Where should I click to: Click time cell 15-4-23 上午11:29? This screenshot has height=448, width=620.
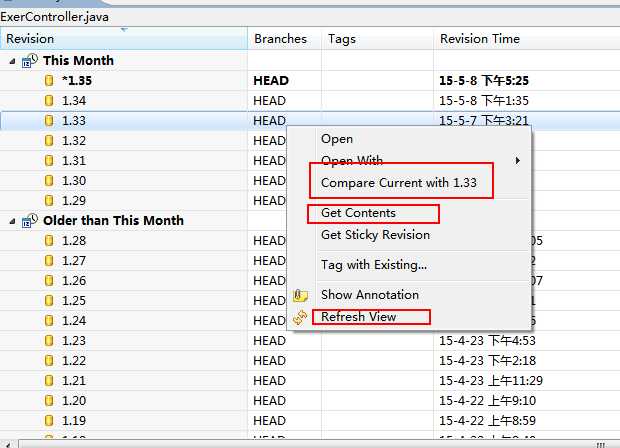pos(491,380)
